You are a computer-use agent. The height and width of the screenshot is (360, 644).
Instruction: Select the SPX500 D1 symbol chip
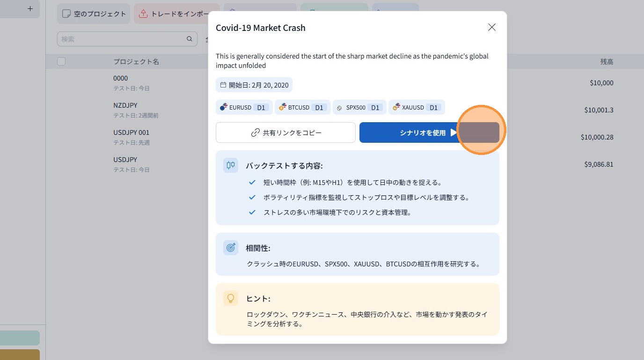[x=360, y=107]
